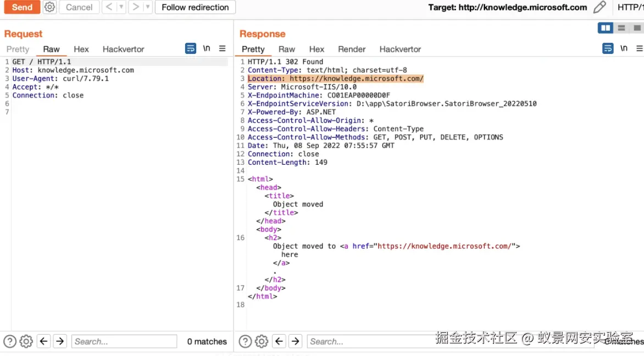Image resolution: width=644 pixels, height=356 pixels.
Task: Click the Send button
Action: click(x=22, y=7)
